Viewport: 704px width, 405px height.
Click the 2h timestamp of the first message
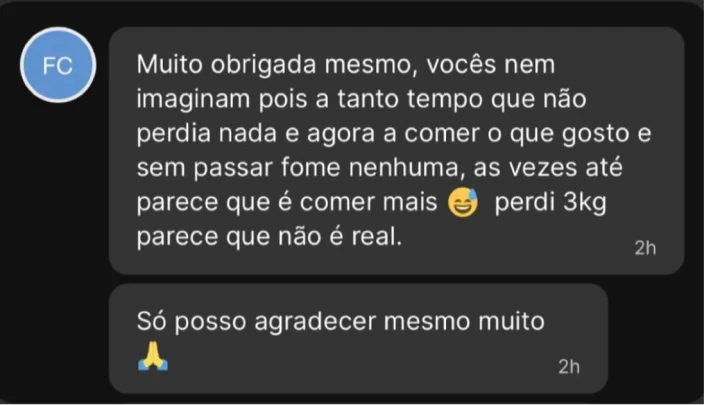coord(645,248)
